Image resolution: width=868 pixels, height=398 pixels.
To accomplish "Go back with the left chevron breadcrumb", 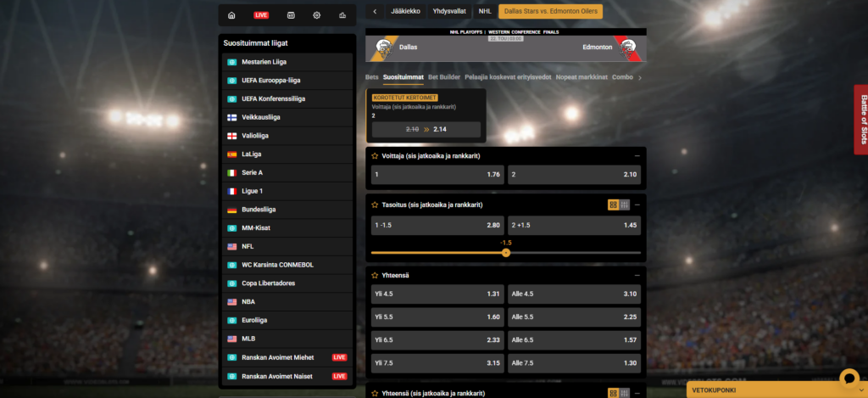I will tap(375, 11).
